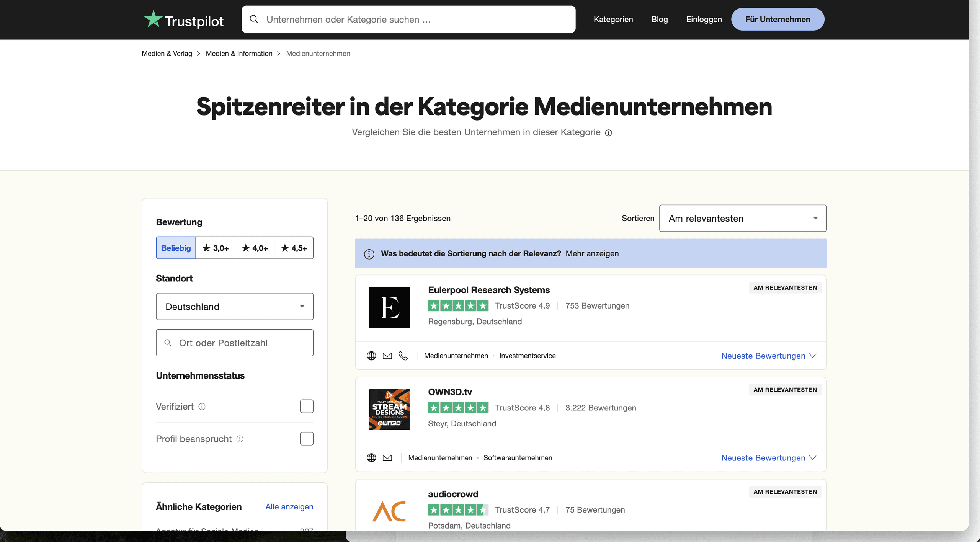Viewport: 980px width, 542px height.
Task: Open the Am relevantesten sort dropdown
Action: coord(742,218)
